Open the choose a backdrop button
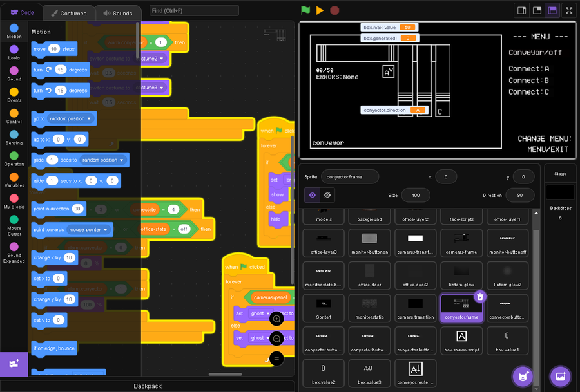The height and width of the screenshot is (392, 580). tap(561, 376)
